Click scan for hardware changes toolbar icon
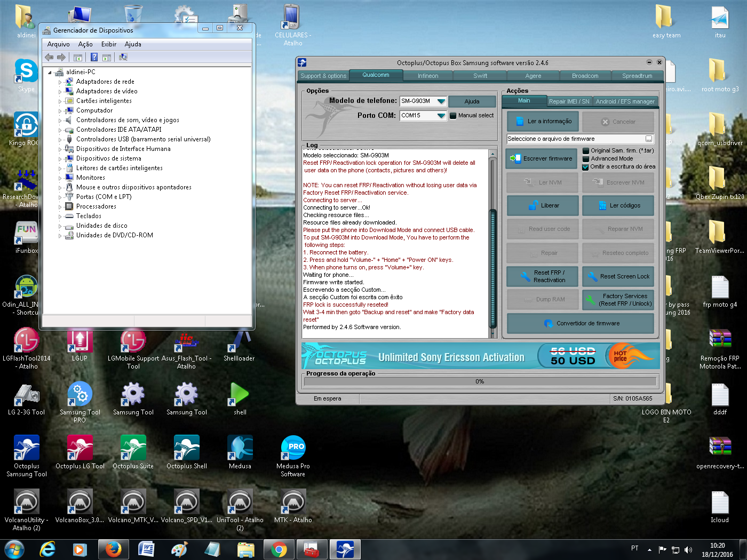The image size is (747, 560). (x=123, y=57)
